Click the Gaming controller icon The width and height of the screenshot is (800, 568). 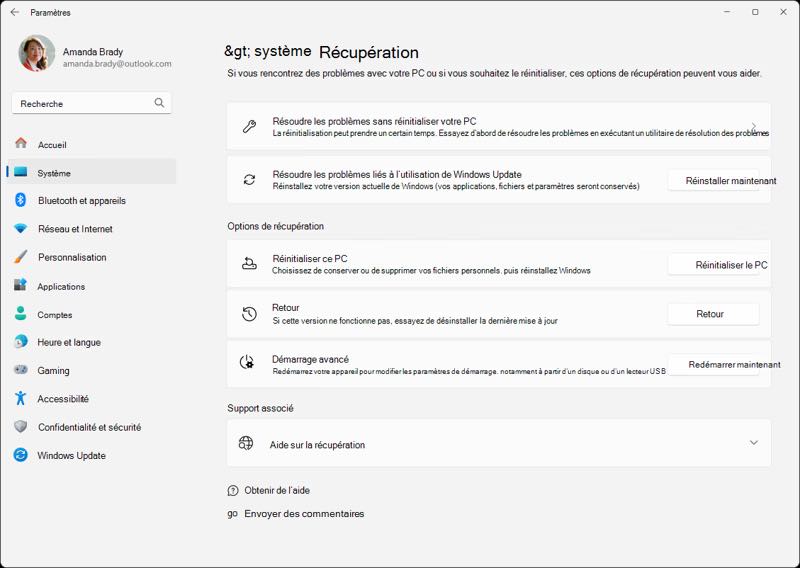point(20,369)
